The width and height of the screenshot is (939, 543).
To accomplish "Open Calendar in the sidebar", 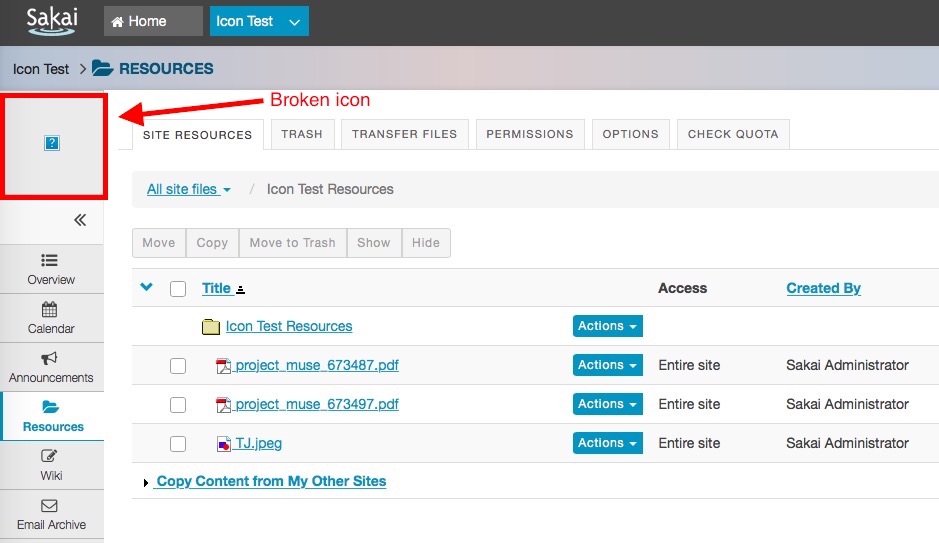I will pos(51,318).
